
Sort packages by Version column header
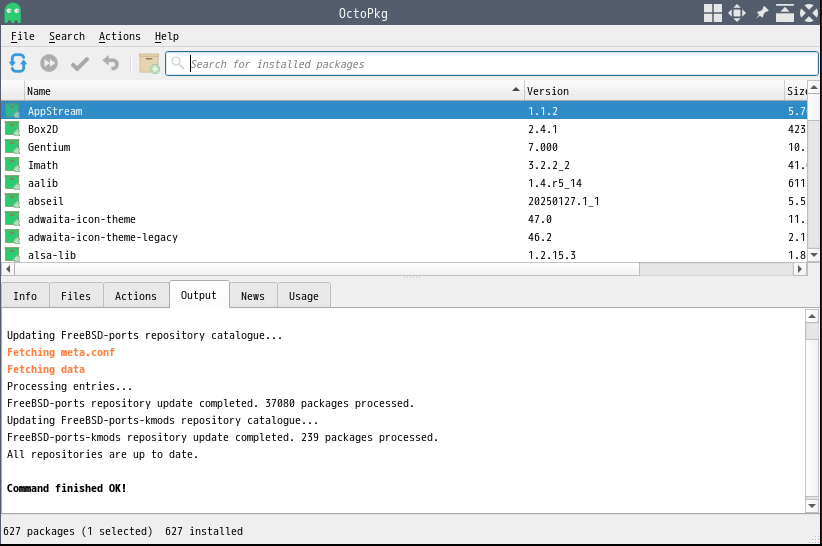coord(654,91)
